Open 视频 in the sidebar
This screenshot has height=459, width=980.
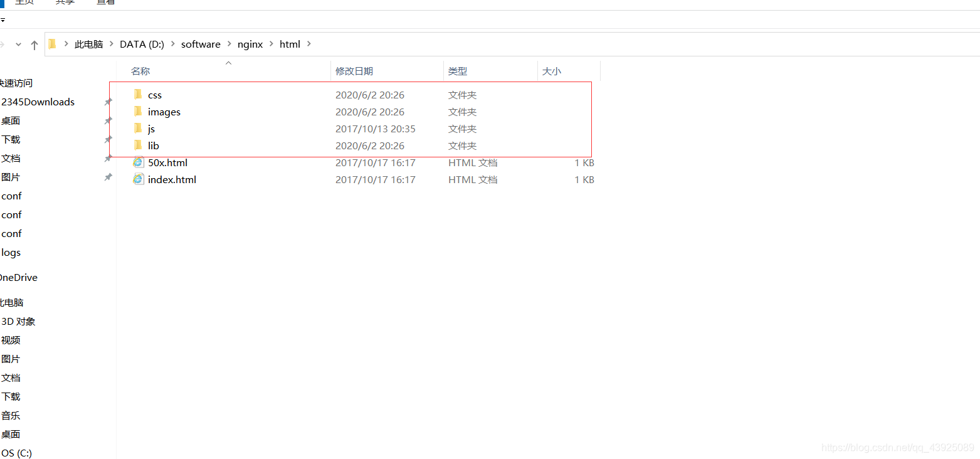point(11,340)
